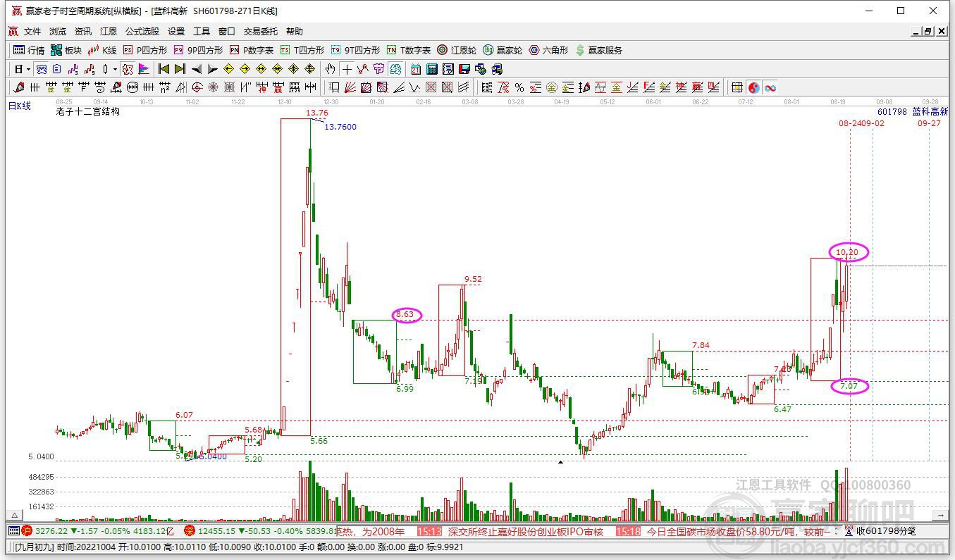Open the 江恩 menu
The height and width of the screenshot is (560, 955).
109,32
